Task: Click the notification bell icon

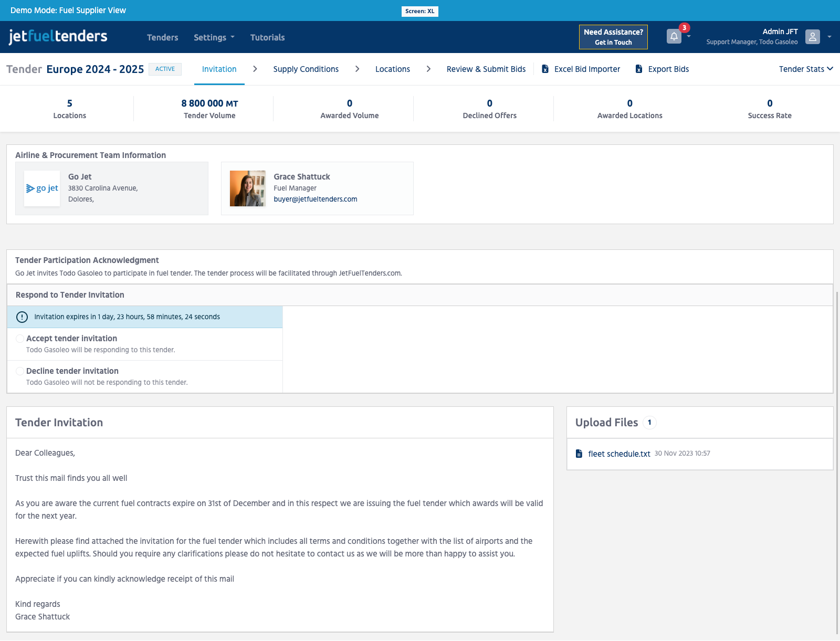Action: click(674, 37)
